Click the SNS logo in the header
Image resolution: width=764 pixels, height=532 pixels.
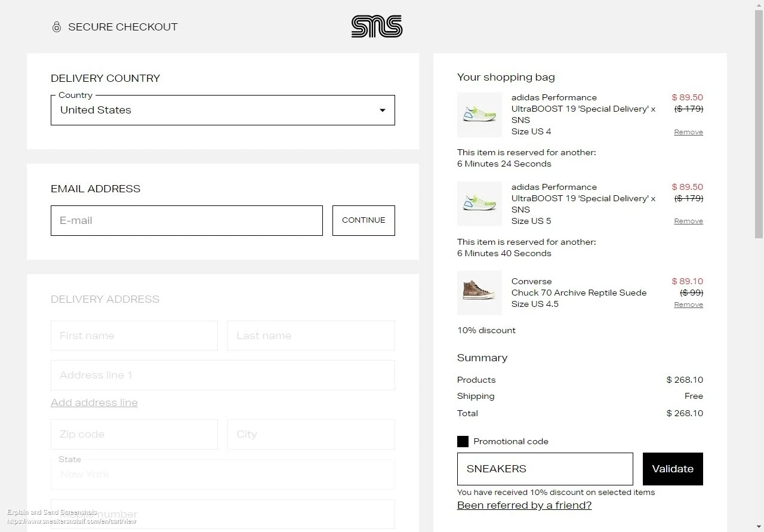tap(377, 26)
